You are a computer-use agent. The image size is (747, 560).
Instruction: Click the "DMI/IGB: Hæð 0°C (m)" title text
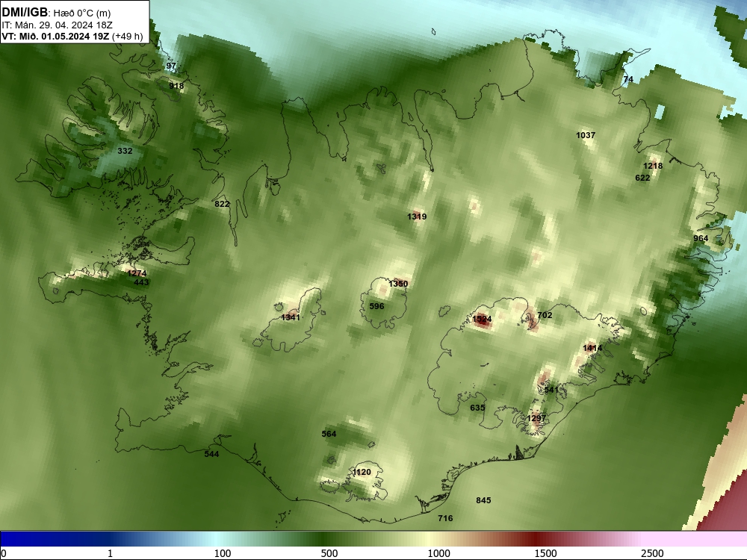56,13
